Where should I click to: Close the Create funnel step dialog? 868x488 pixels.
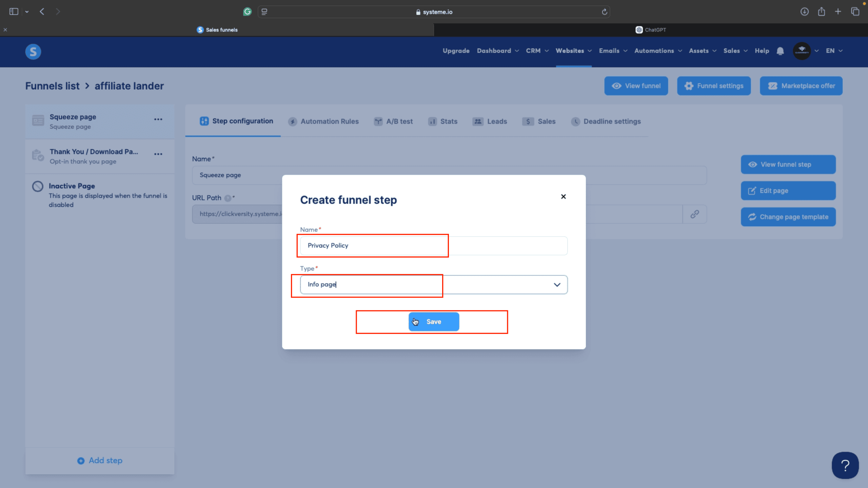point(564,197)
